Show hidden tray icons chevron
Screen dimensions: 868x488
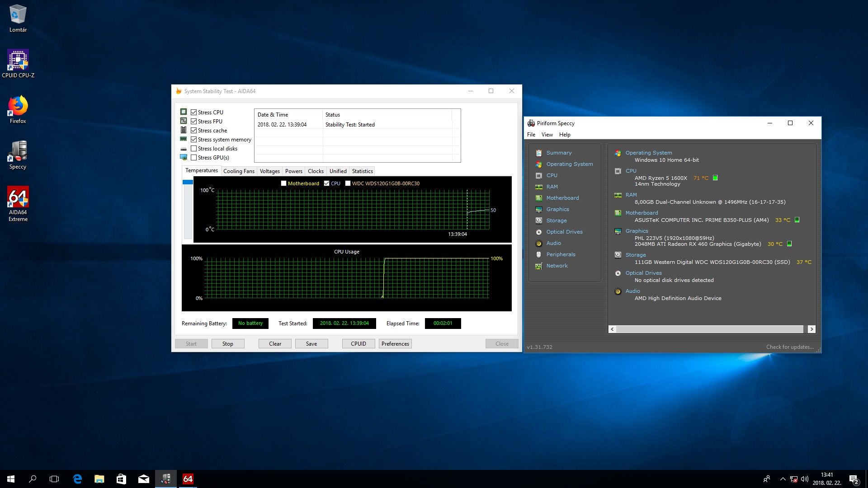[x=783, y=479]
